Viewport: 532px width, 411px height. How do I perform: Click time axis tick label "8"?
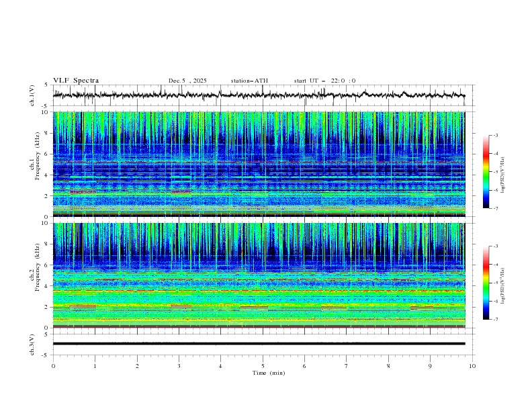388,366
